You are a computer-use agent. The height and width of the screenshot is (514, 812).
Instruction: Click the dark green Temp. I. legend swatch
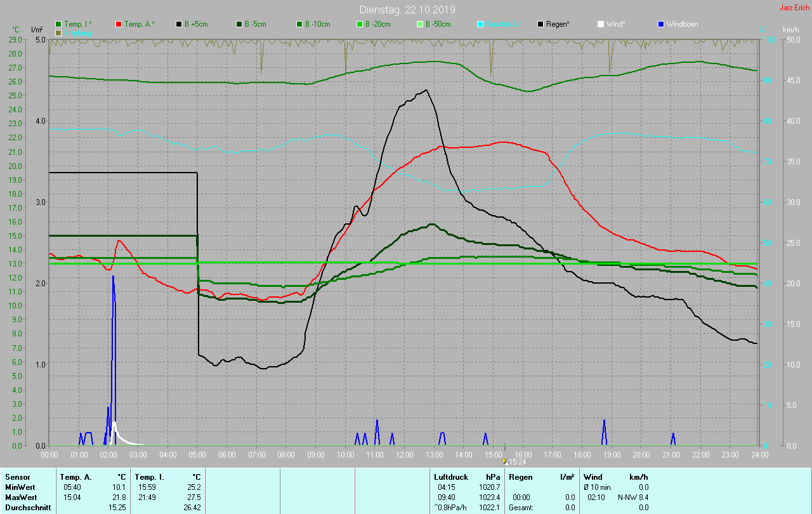(x=59, y=24)
